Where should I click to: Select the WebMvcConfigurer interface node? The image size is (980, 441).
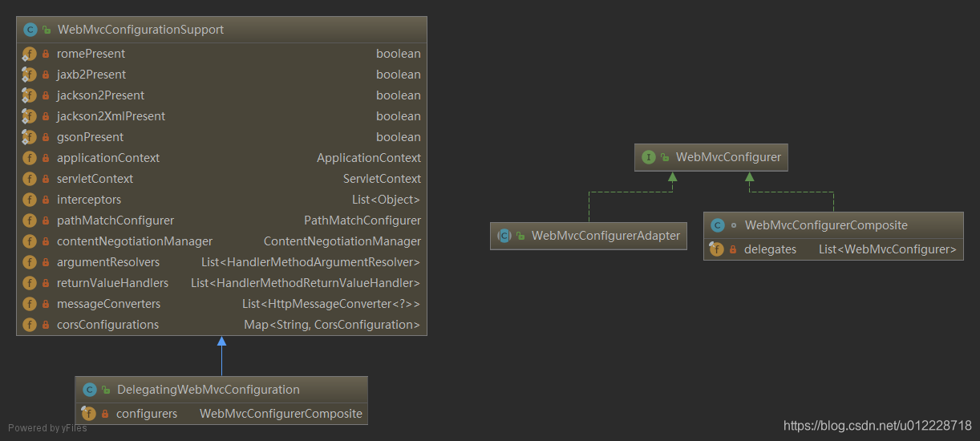(x=711, y=157)
